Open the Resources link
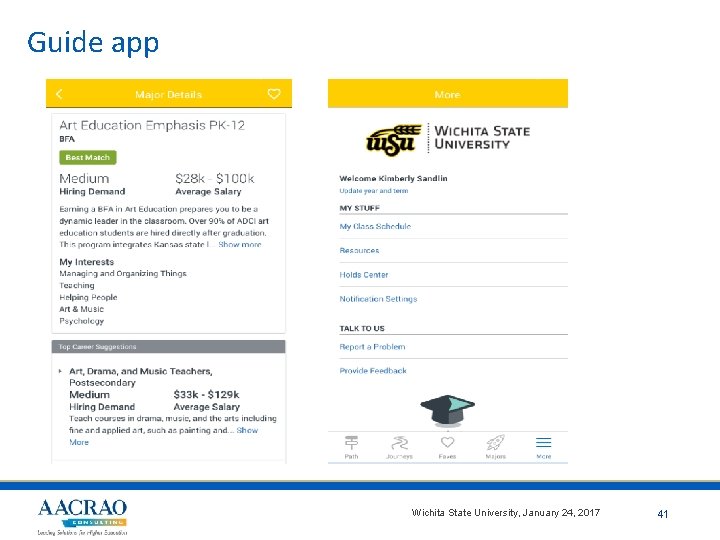720x540 pixels. pos(359,250)
